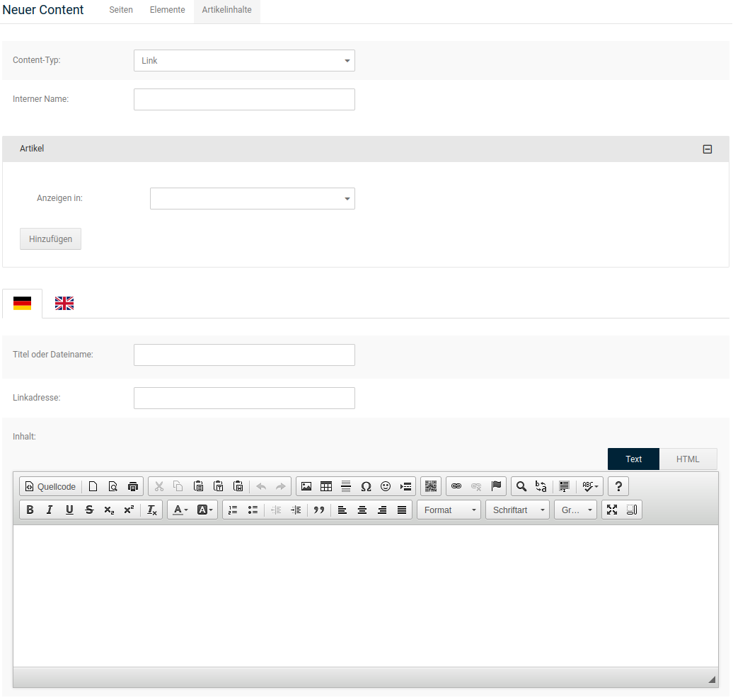
Task: Toggle bold formatting
Action: tap(30, 510)
